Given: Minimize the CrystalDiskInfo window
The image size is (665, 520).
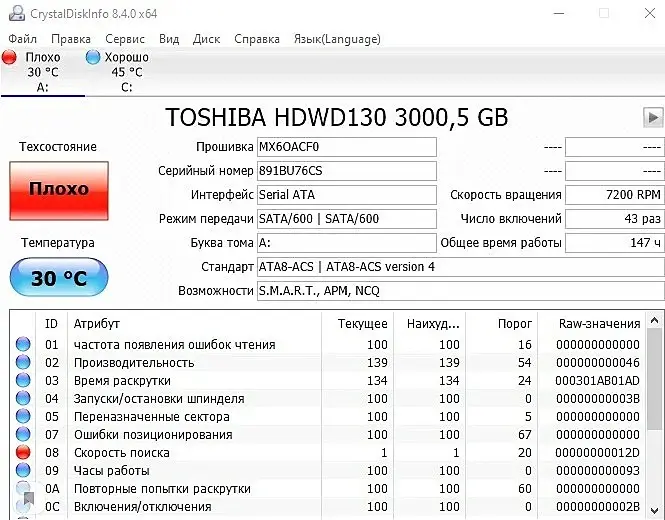Looking at the screenshot, I should (559, 14).
